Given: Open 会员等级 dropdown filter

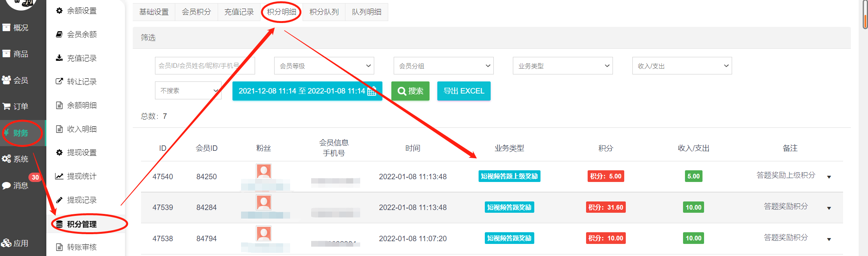Looking at the screenshot, I should click(x=324, y=66).
